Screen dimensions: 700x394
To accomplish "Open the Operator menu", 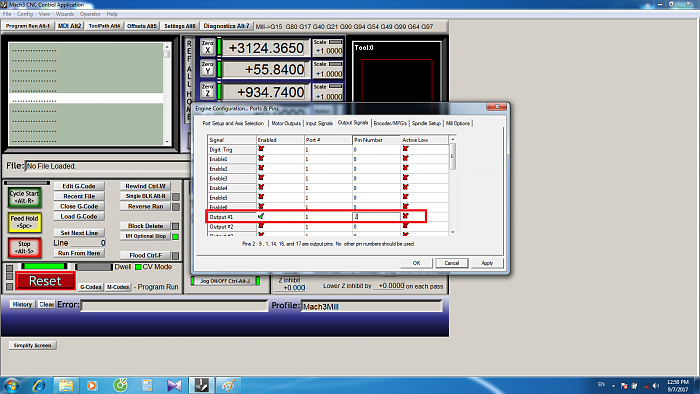I will [x=90, y=14].
